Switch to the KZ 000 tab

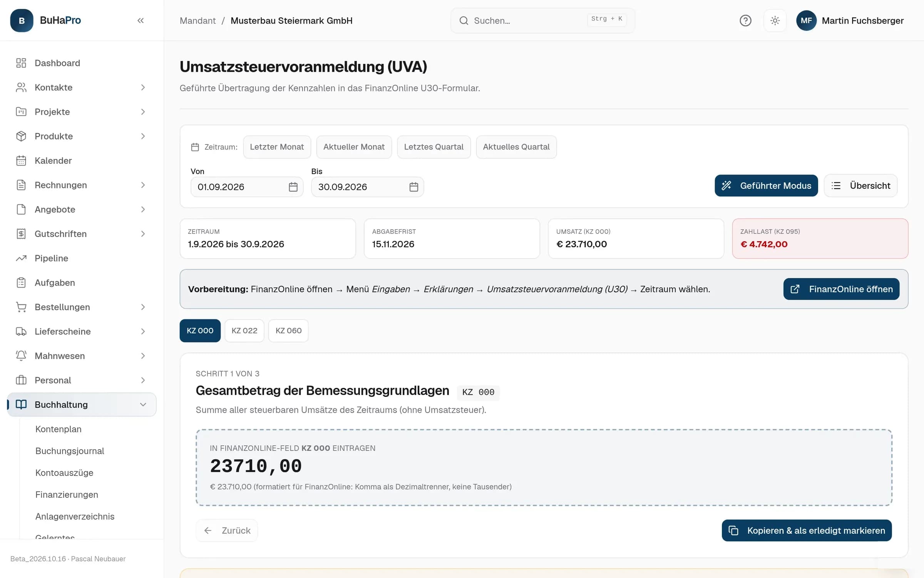coord(200,331)
